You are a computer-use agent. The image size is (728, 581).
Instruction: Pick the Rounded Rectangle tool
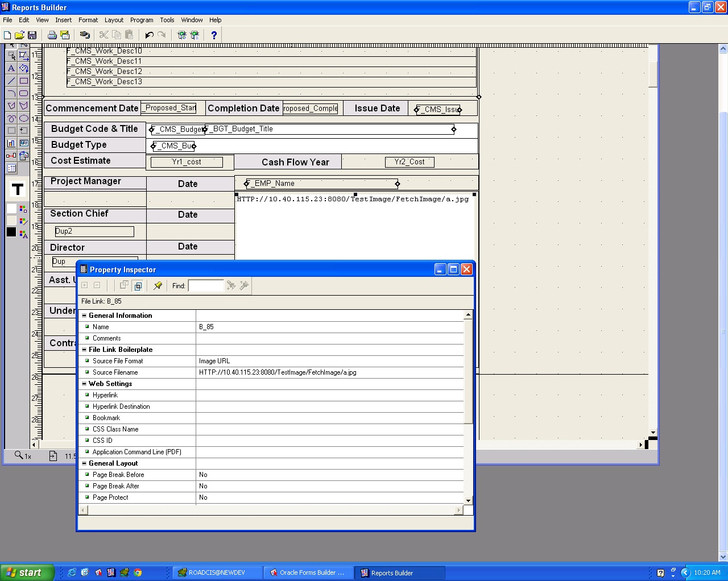[x=23, y=93]
